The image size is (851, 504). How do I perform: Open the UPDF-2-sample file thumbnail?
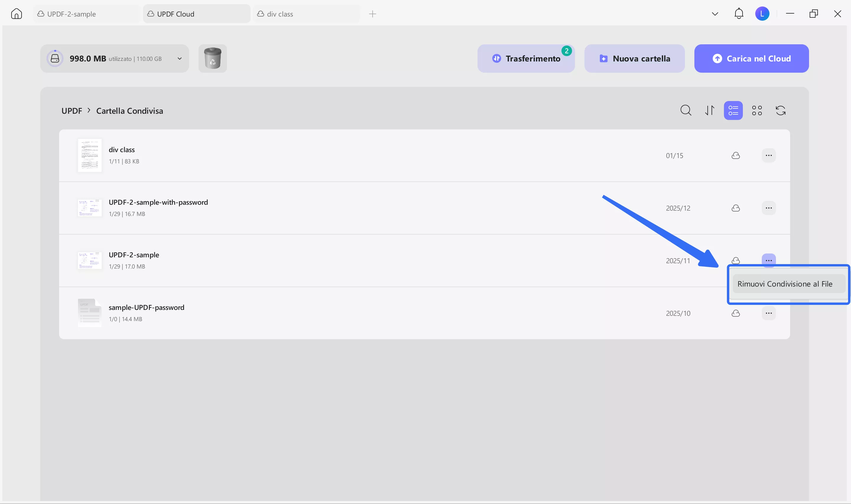(x=90, y=261)
